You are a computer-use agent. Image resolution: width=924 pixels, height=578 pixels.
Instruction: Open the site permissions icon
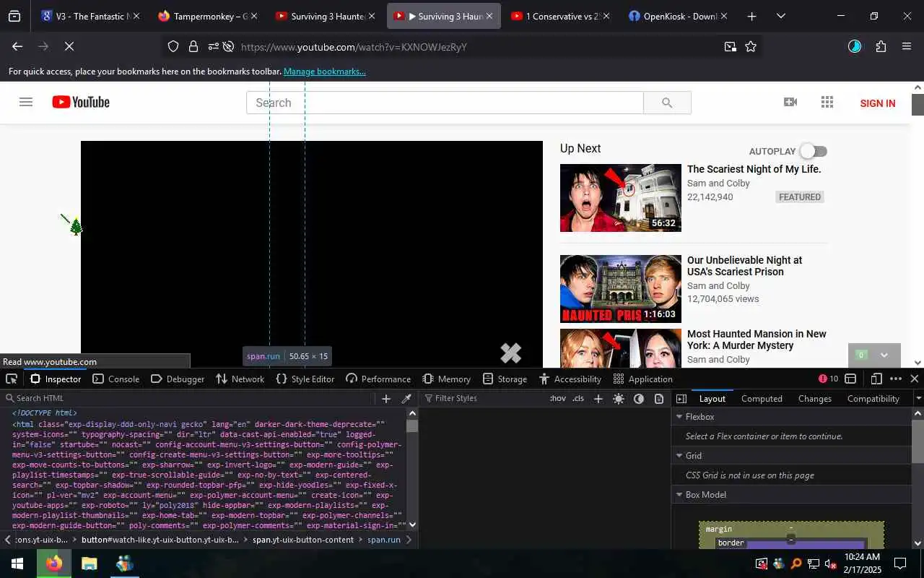[x=213, y=46]
